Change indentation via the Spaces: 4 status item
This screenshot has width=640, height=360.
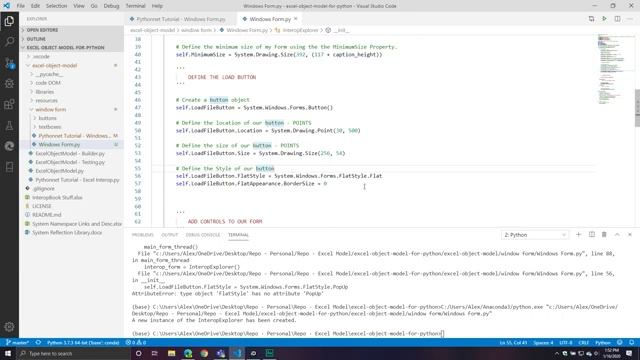[543, 342]
